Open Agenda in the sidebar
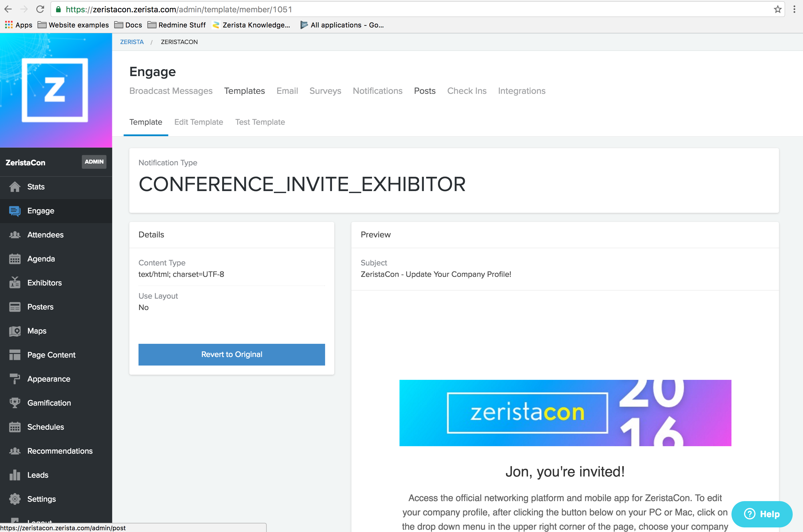Viewport: 803px width, 532px height. coord(56,259)
